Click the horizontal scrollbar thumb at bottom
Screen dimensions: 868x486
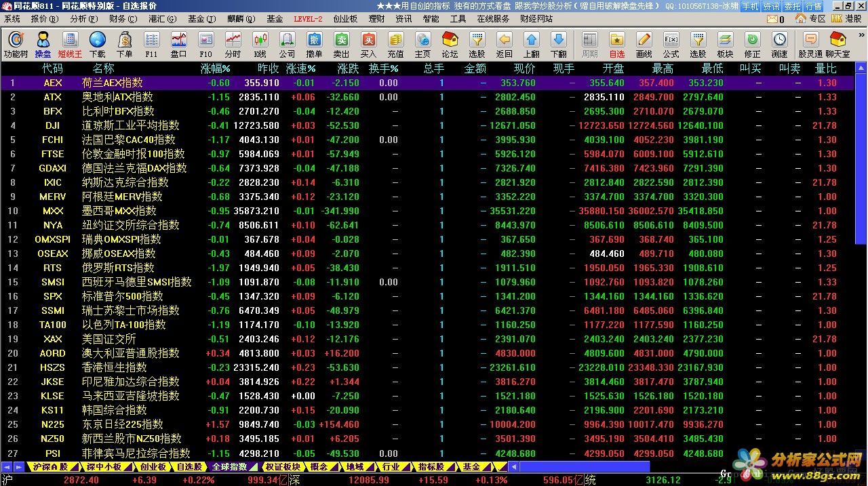click(585, 467)
